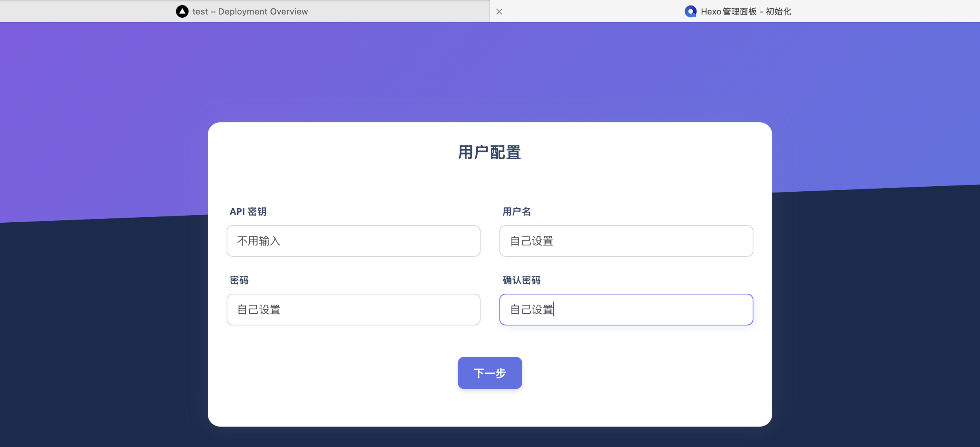Switch to test – Deployment Overview tab
980x447 pixels.
click(x=250, y=11)
